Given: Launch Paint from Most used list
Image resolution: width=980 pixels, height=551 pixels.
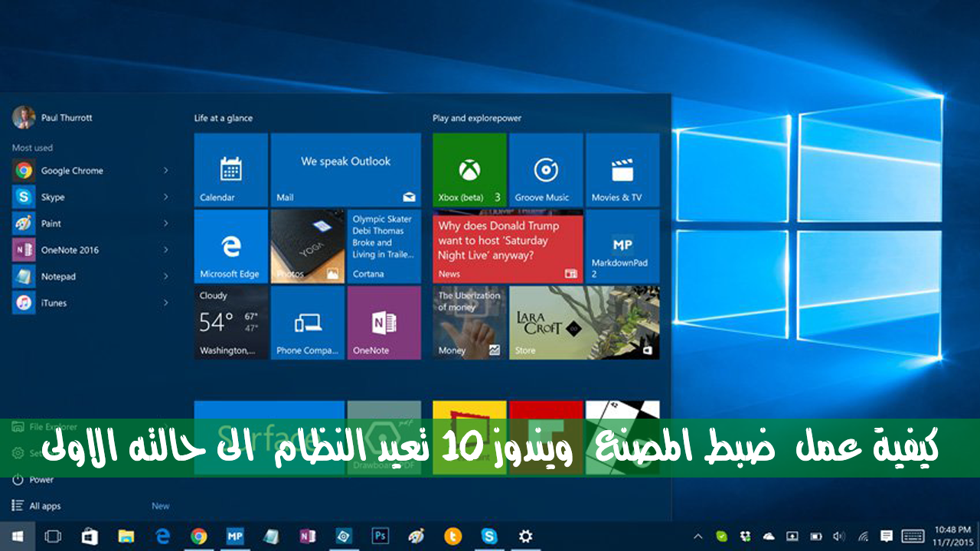Looking at the screenshot, I should point(90,223).
